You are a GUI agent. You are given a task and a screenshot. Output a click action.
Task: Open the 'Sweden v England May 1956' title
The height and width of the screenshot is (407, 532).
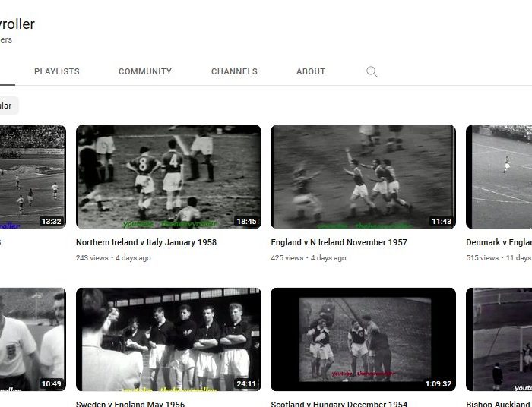pyautogui.click(x=130, y=404)
